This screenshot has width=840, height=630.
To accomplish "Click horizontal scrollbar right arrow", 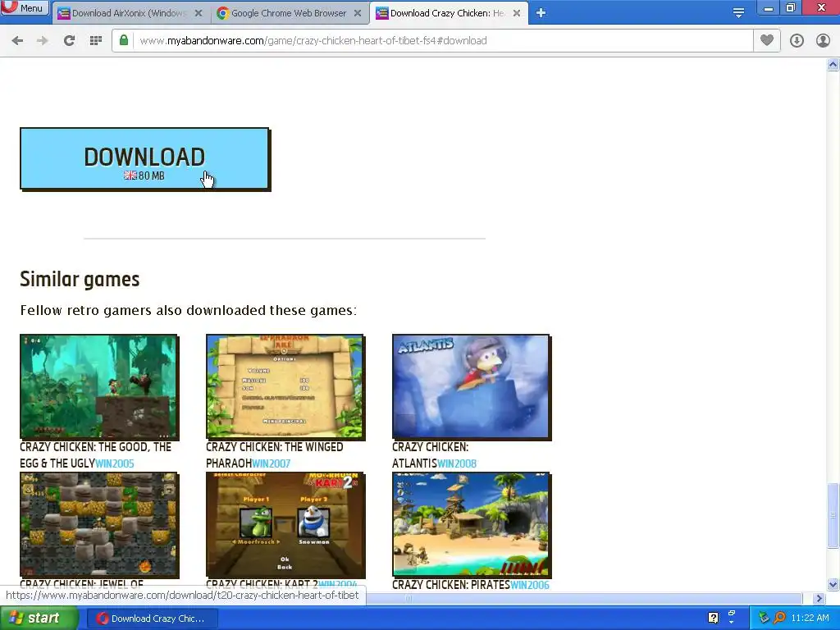I will pos(819,598).
